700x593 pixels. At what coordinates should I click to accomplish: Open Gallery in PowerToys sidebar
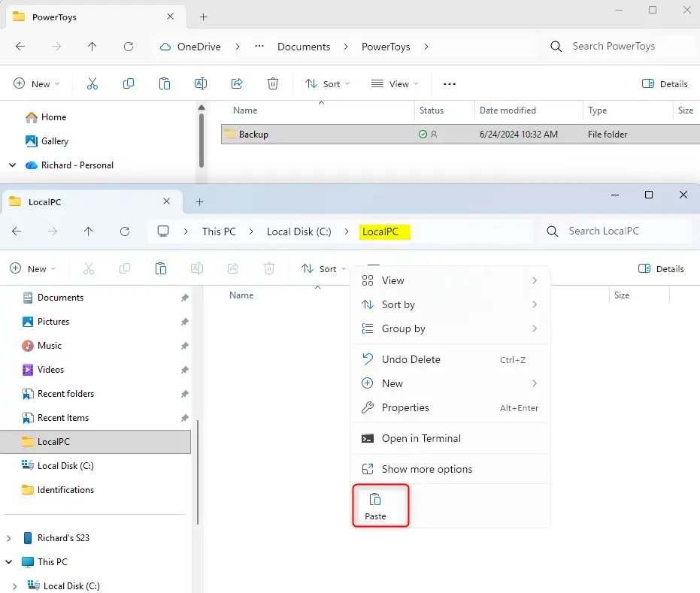[x=47, y=141]
